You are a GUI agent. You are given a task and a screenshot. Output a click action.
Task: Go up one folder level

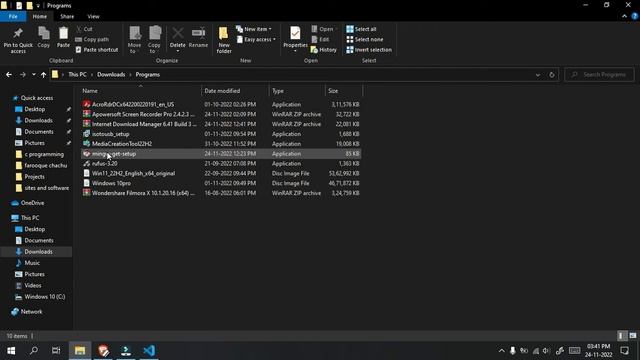(x=43, y=75)
